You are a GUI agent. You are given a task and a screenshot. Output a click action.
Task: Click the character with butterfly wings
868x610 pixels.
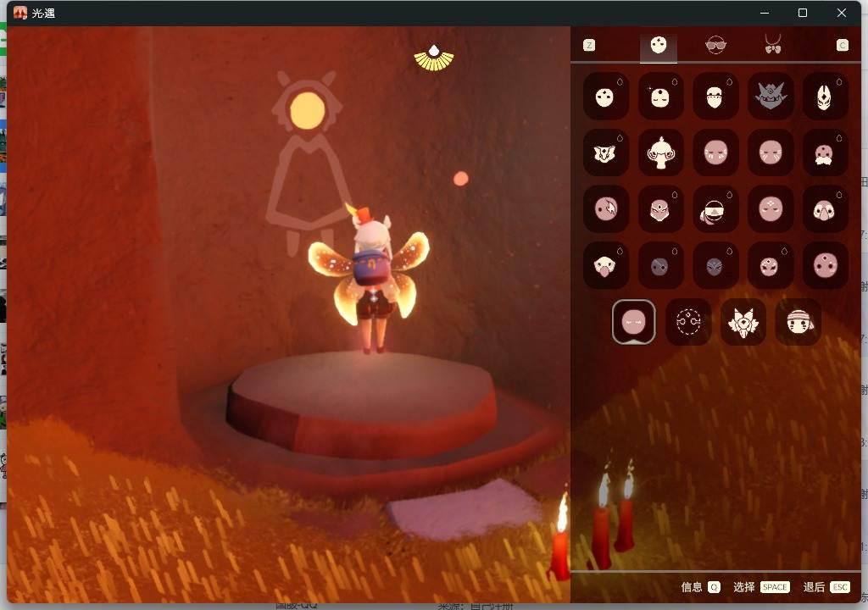370,277
